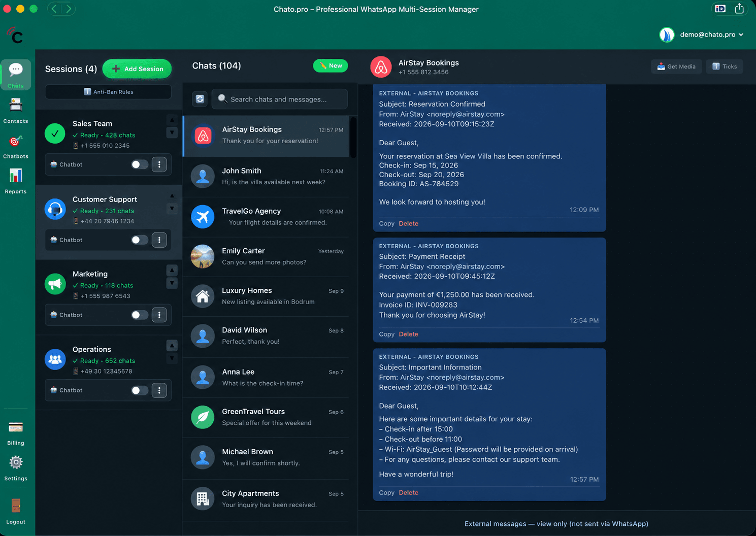
Task: Click the Get Media button
Action: point(676,66)
